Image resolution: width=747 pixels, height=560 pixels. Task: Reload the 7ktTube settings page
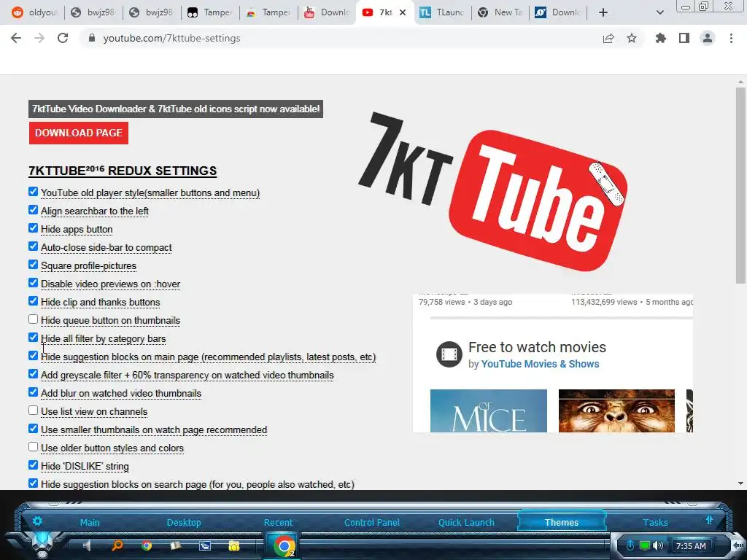click(x=63, y=38)
